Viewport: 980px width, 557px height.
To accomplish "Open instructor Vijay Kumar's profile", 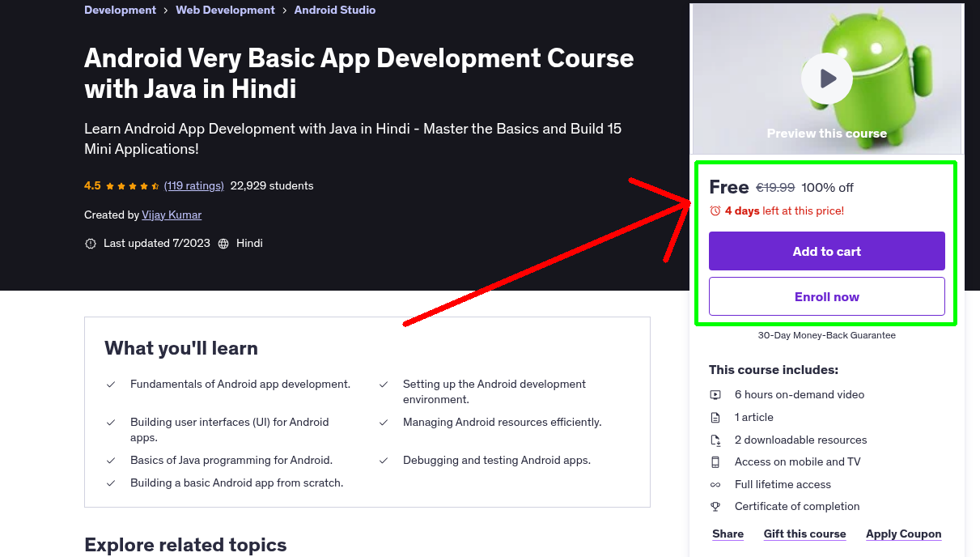I will point(172,215).
